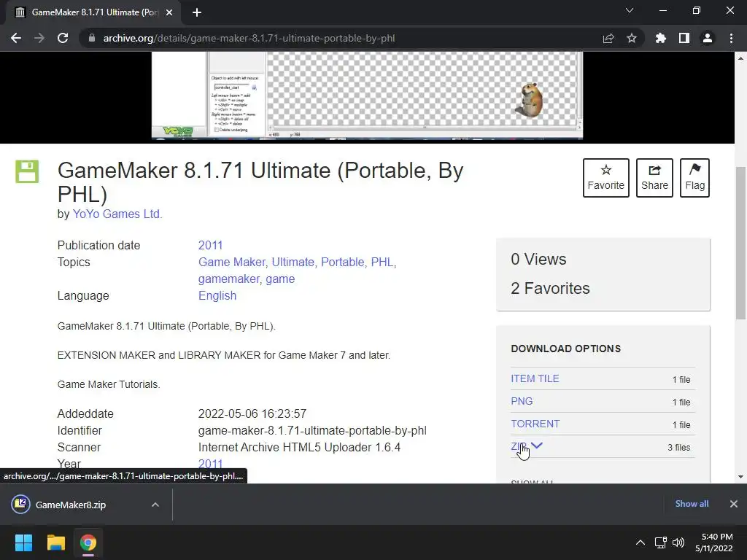
Task: Go back to the previous page
Action: click(x=16, y=38)
